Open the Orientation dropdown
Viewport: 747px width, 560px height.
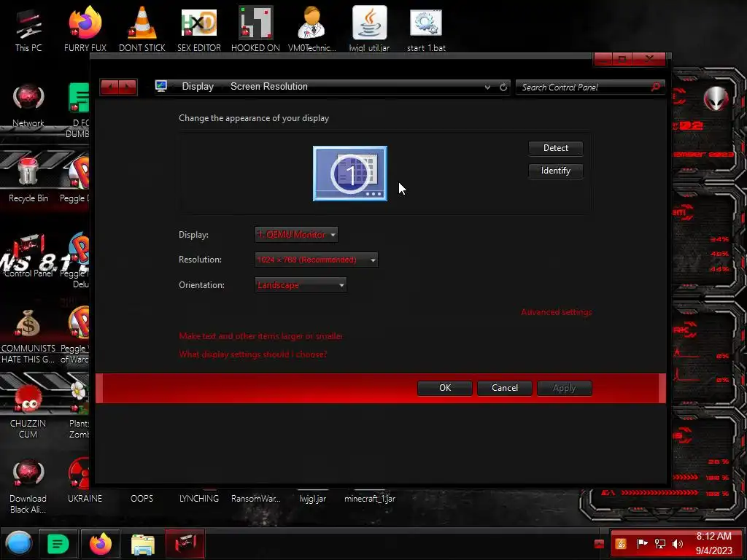click(x=301, y=285)
